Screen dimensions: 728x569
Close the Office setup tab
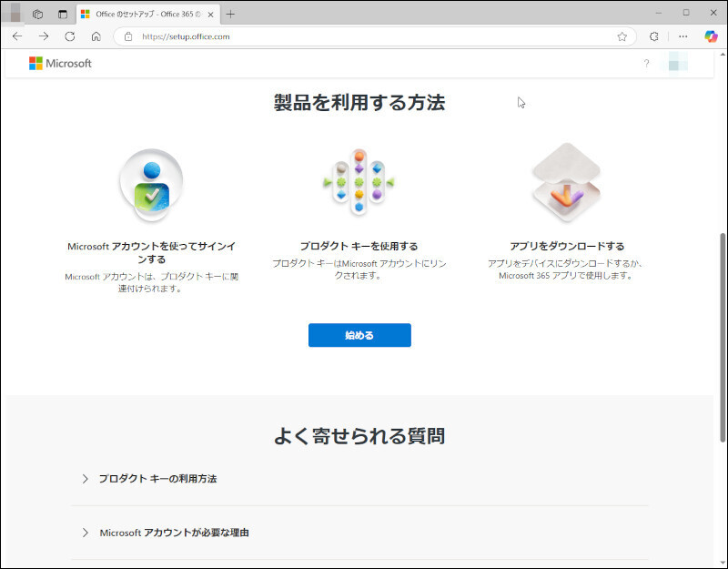point(210,15)
